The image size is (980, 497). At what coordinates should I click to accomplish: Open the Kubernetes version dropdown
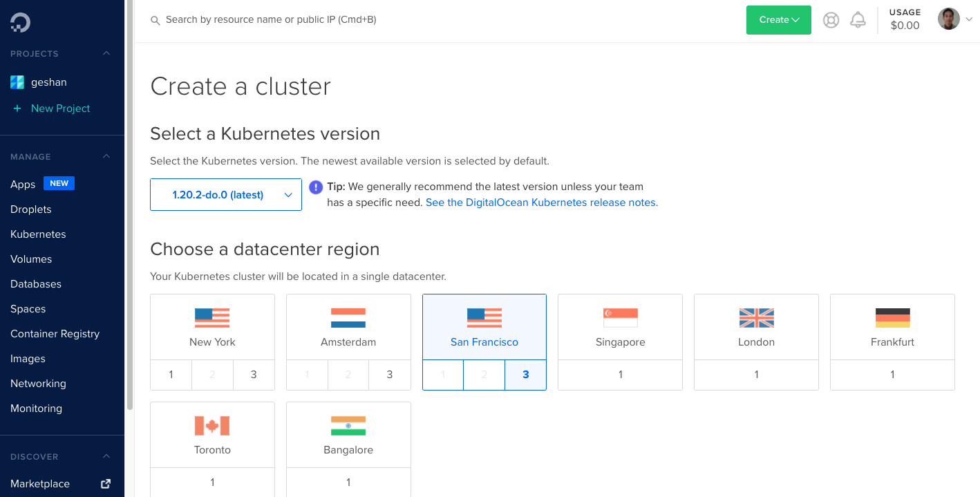point(226,194)
